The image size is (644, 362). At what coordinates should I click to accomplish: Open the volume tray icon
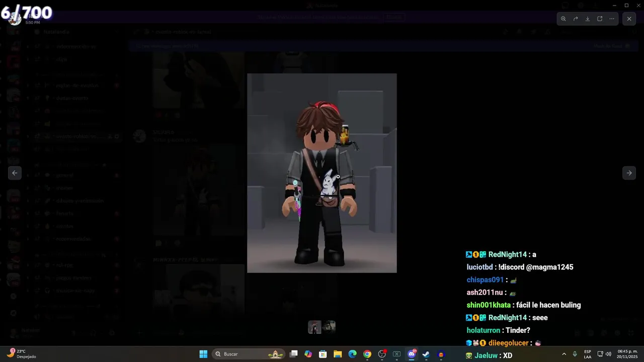608,354
